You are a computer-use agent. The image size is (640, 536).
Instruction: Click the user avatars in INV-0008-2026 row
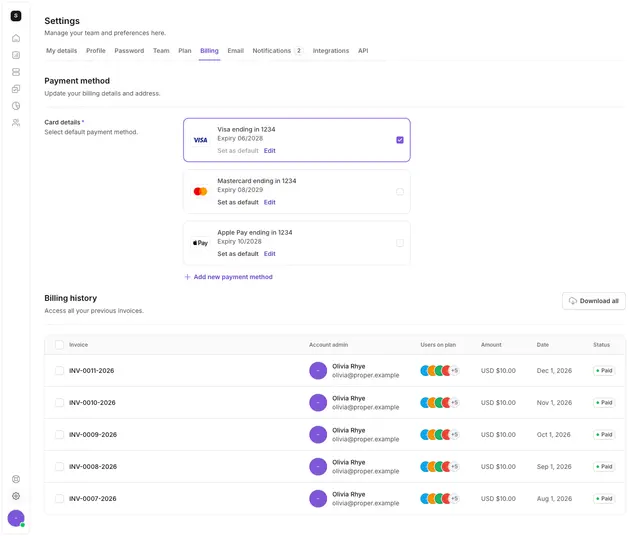click(x=440, y=467)
